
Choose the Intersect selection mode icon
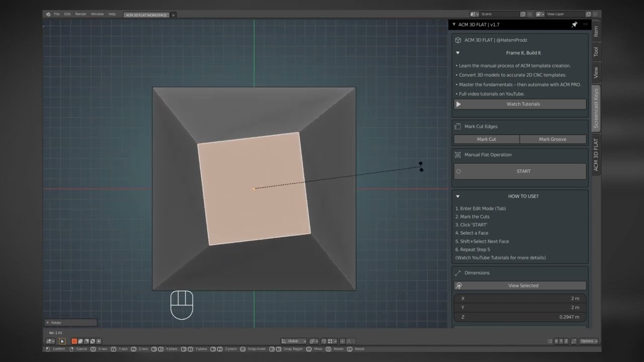99,341
